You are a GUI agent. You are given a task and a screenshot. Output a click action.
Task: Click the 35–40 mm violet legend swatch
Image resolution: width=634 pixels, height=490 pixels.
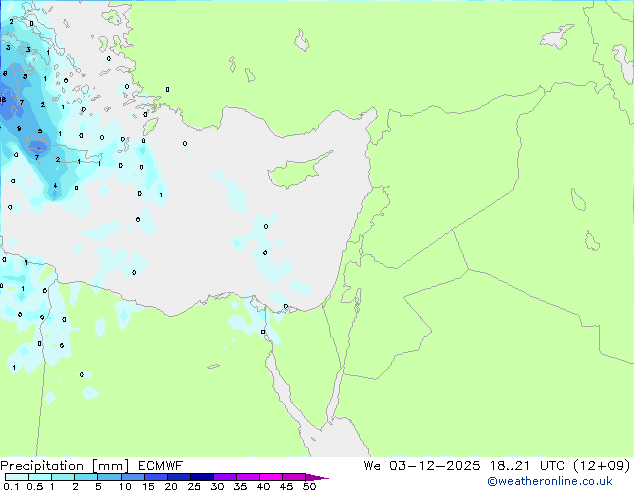click(248, 477)
